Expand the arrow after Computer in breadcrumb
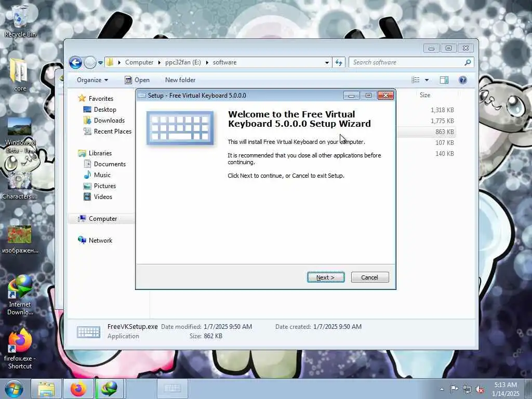 (159, 62)
